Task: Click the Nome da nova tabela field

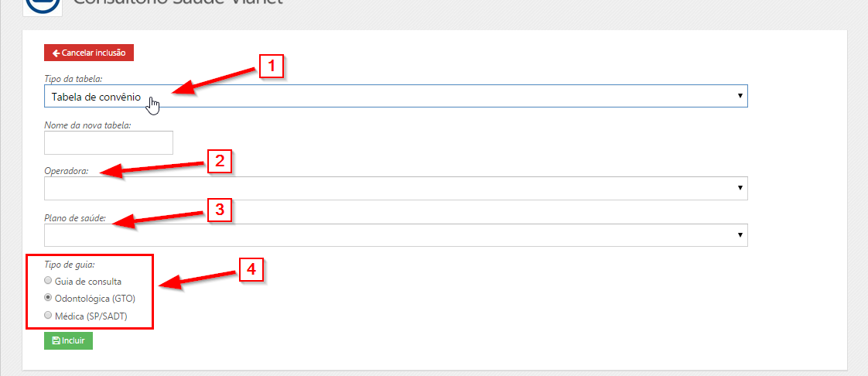Action: click(x=108, y=142)
